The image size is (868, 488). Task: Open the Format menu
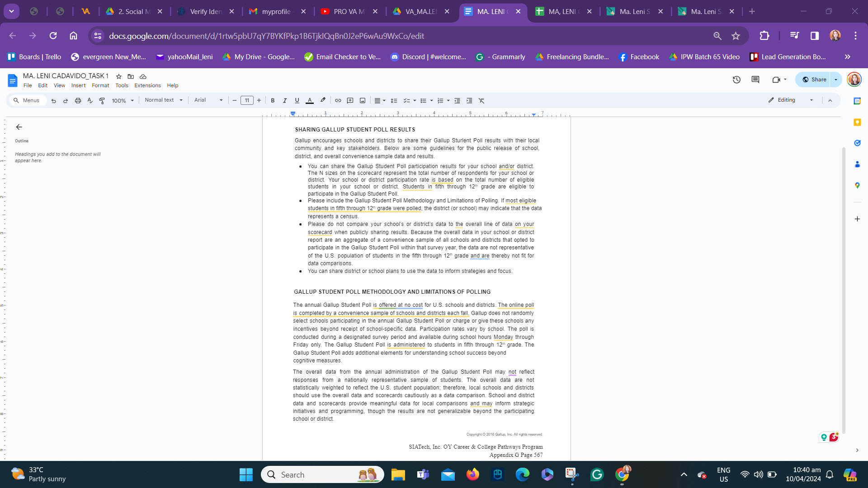tap(100, 85)
